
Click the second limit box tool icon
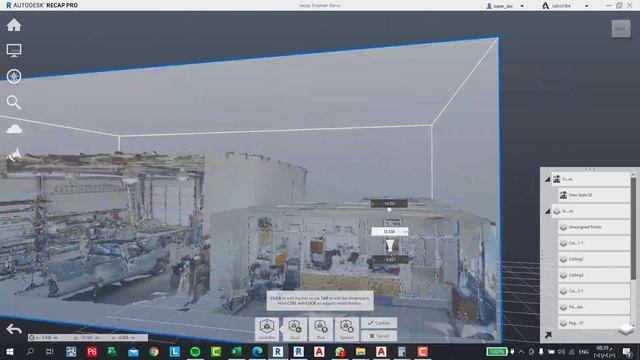click(295, 329)
